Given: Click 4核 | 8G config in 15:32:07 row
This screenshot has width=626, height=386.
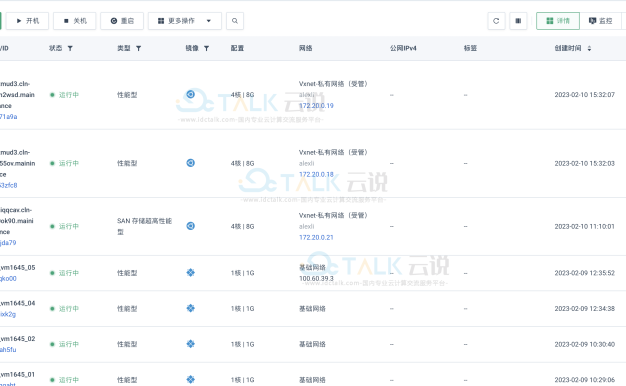Looking at the screenshot, I should pyautogui.click(x=242, y=95).
